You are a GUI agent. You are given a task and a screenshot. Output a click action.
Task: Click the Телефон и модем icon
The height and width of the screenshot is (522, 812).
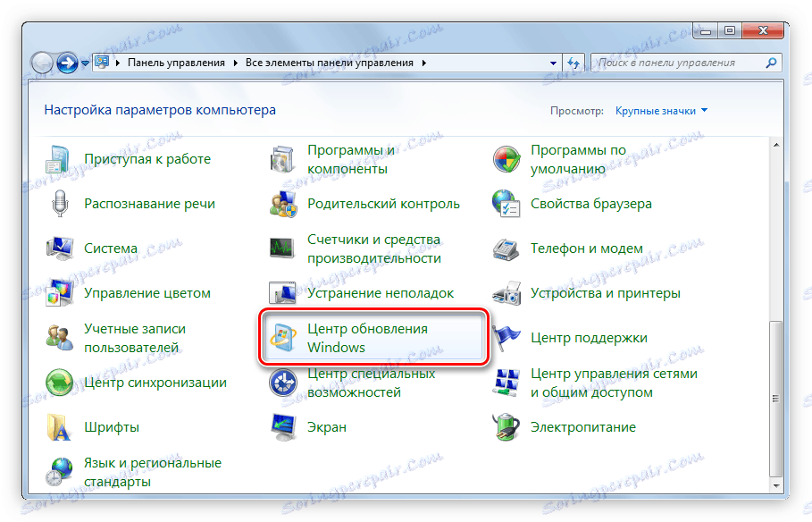pos(506,248)
